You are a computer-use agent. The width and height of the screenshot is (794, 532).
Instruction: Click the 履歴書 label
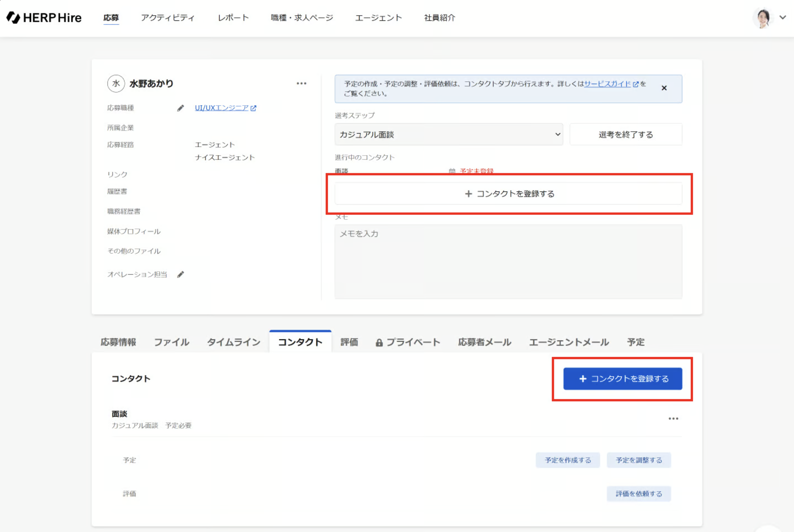(117, 191)
